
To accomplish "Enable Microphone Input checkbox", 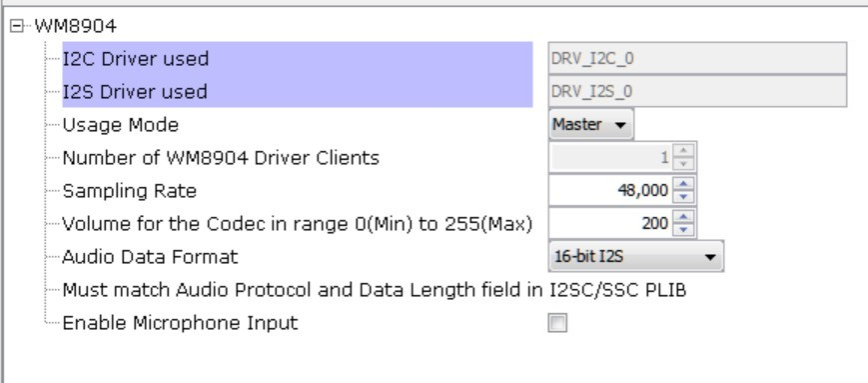I will pyautogui.click(x=557, y=323).
